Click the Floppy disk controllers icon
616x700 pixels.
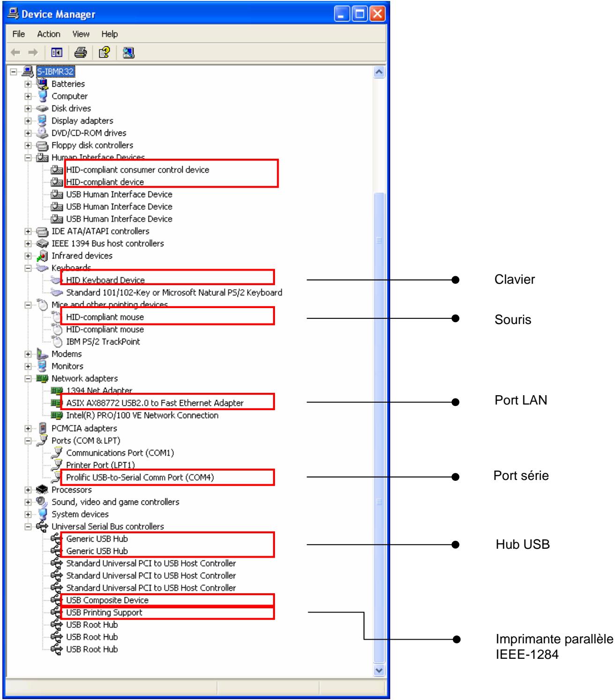point(43,145)
